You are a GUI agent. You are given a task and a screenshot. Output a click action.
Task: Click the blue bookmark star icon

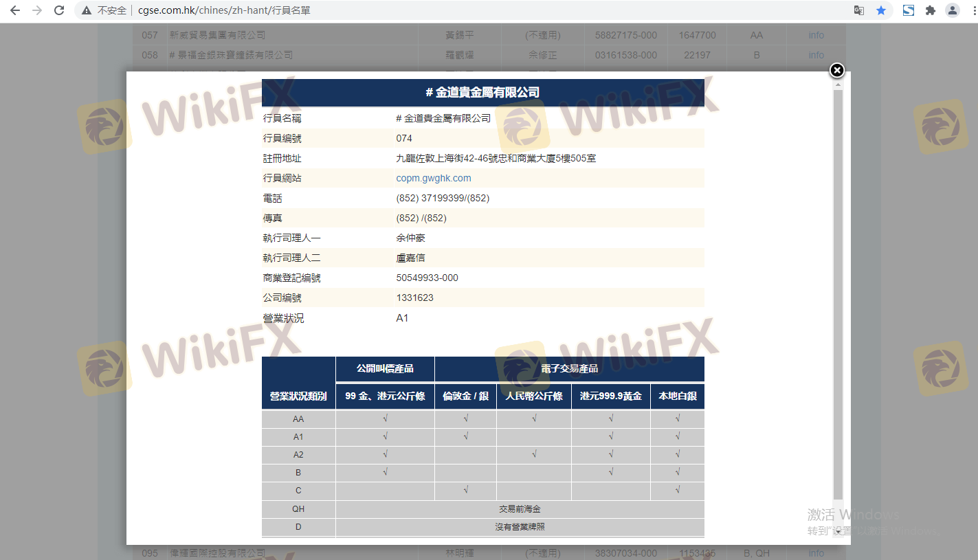pos(880,10)
